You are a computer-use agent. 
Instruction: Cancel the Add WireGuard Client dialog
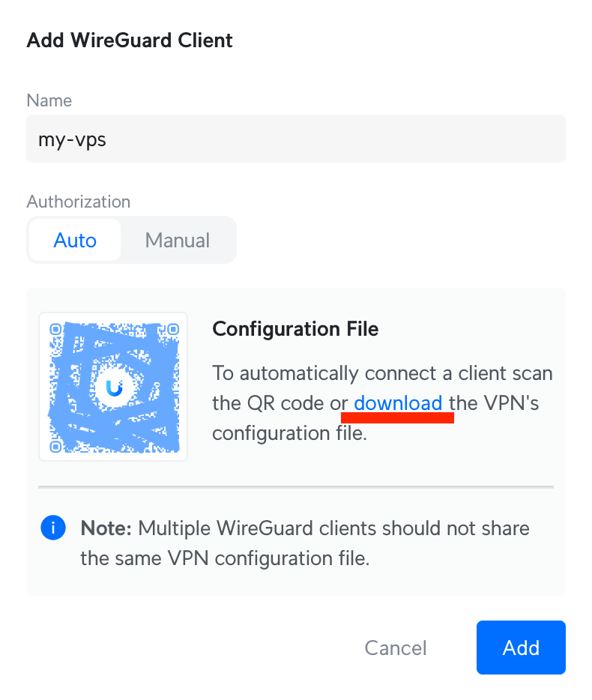coord(395,648)
